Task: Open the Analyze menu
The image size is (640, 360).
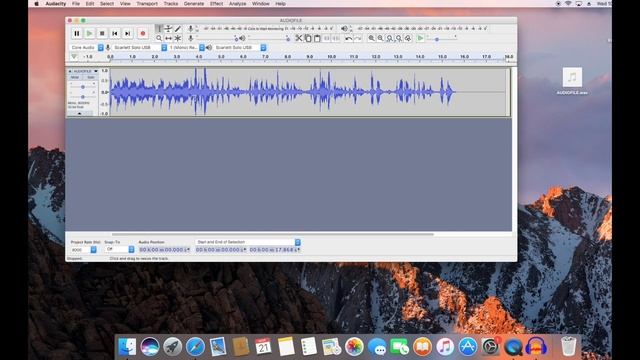Action: pyautogui.click(x=238, y=4)
